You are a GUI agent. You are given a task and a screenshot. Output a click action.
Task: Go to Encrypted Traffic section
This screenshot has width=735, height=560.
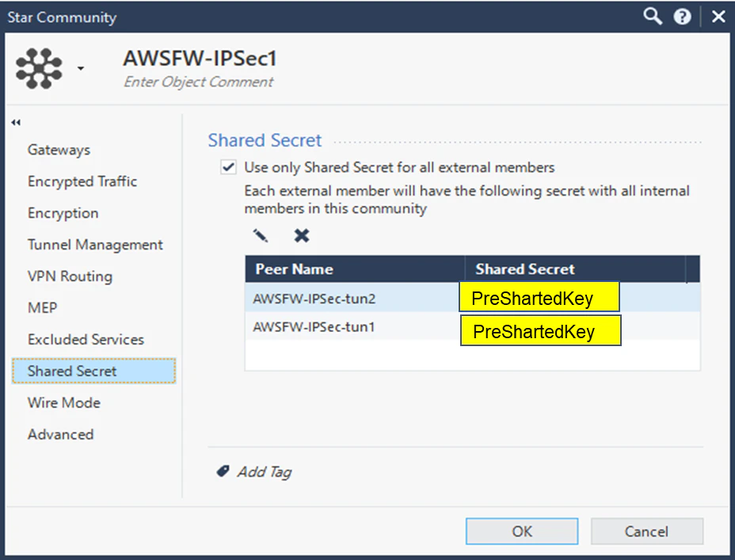coord(82,181)
